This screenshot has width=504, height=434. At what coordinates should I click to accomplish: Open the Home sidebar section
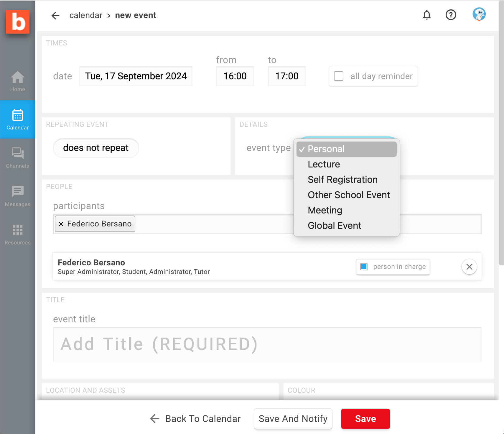tap(18, 81)
